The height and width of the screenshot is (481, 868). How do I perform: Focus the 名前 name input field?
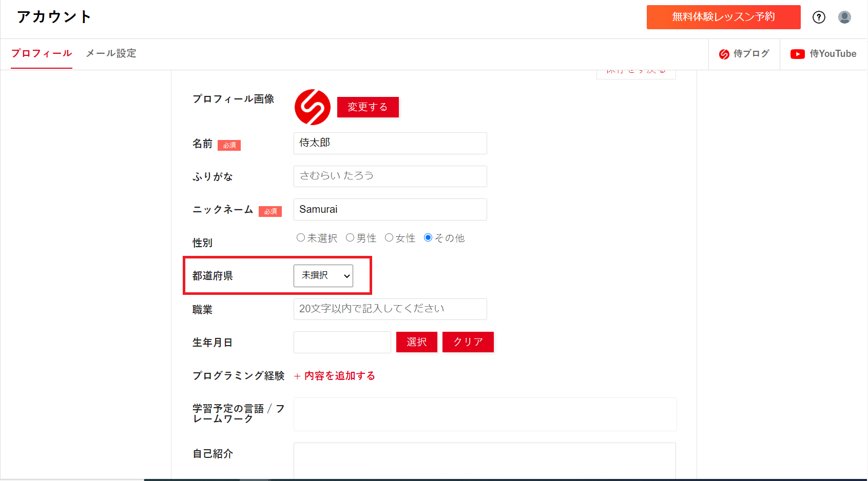tap(390, 143)
